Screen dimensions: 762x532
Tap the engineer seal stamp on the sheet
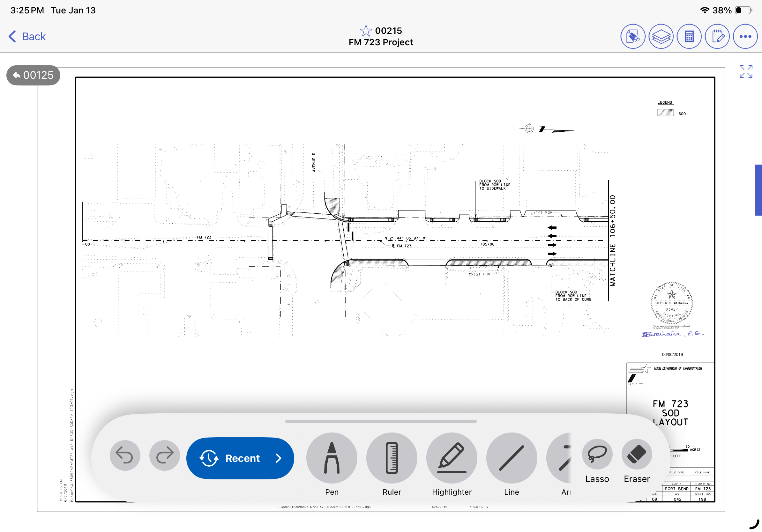[x=672, y=303]
